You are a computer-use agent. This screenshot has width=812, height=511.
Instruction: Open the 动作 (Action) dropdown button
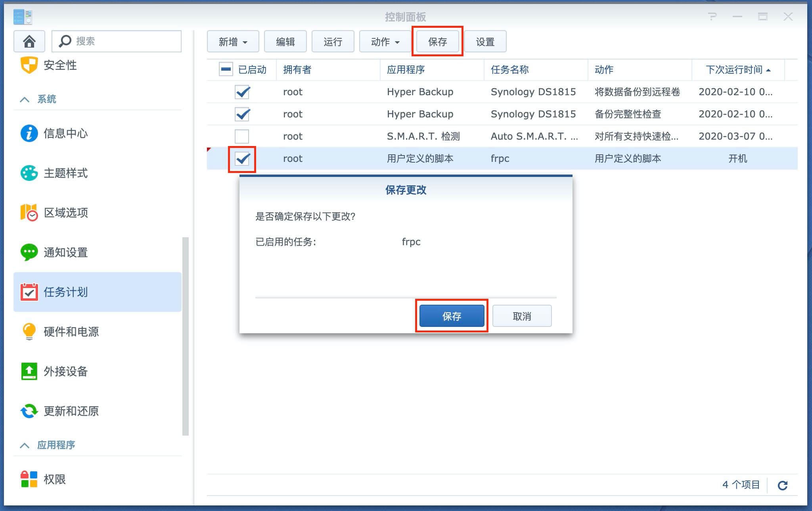click(385, 42)
